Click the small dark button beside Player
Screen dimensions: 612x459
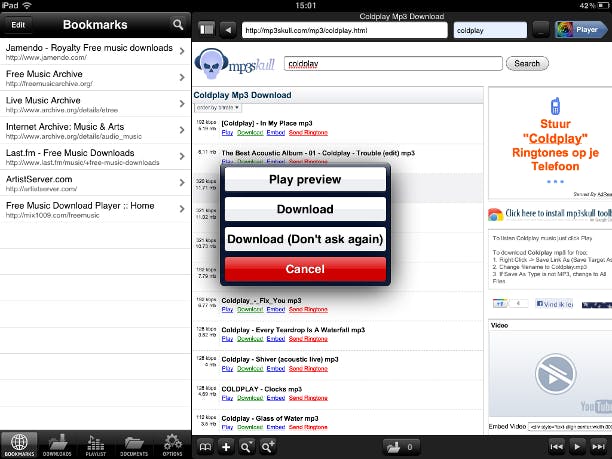click(541, 30)
